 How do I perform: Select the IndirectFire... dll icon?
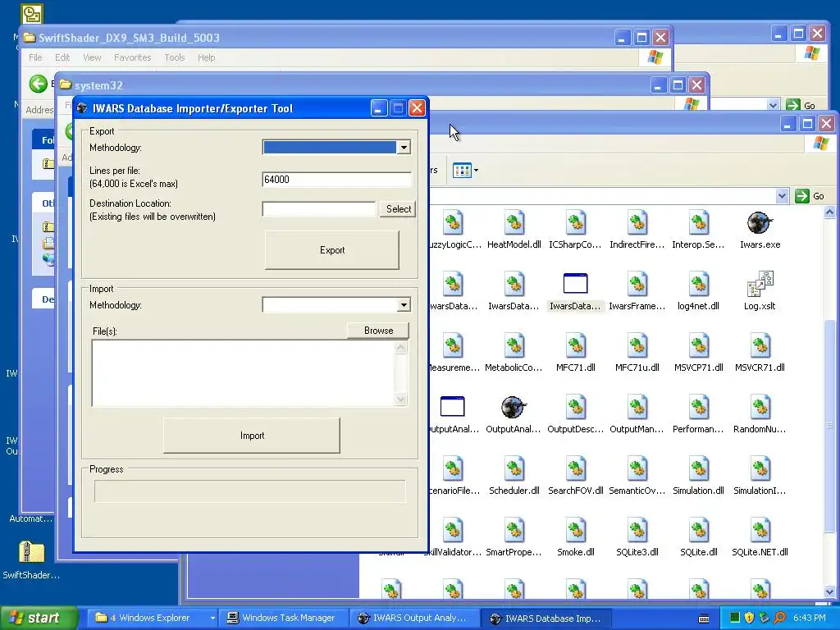click(637, 223)
